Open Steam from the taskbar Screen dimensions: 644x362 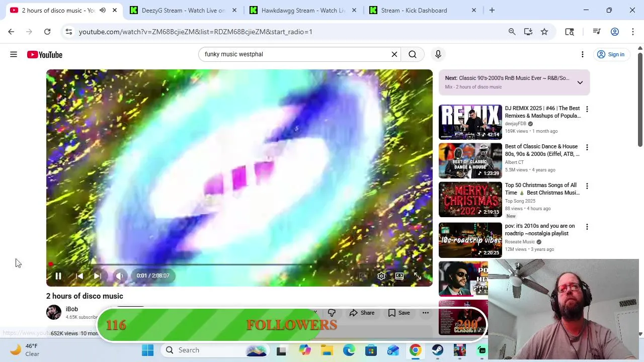[438, 350]
